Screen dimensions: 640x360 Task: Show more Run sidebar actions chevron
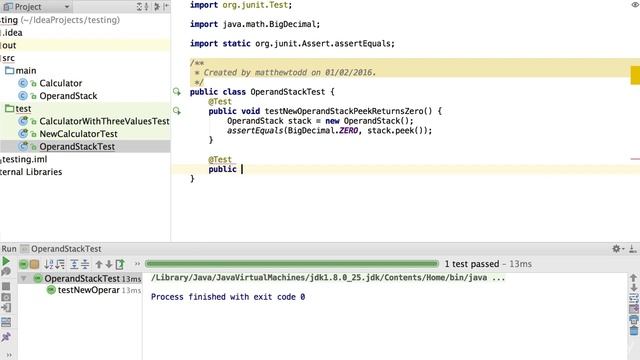(x=9, y=355)
